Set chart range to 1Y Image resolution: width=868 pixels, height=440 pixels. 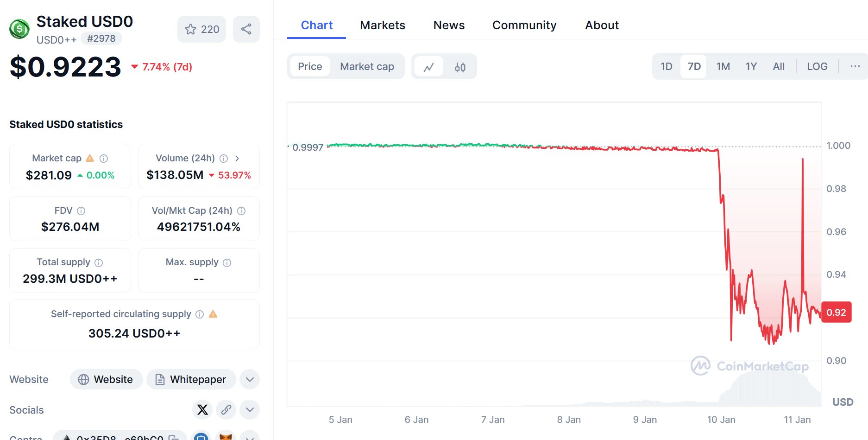(x=751, y=66)
